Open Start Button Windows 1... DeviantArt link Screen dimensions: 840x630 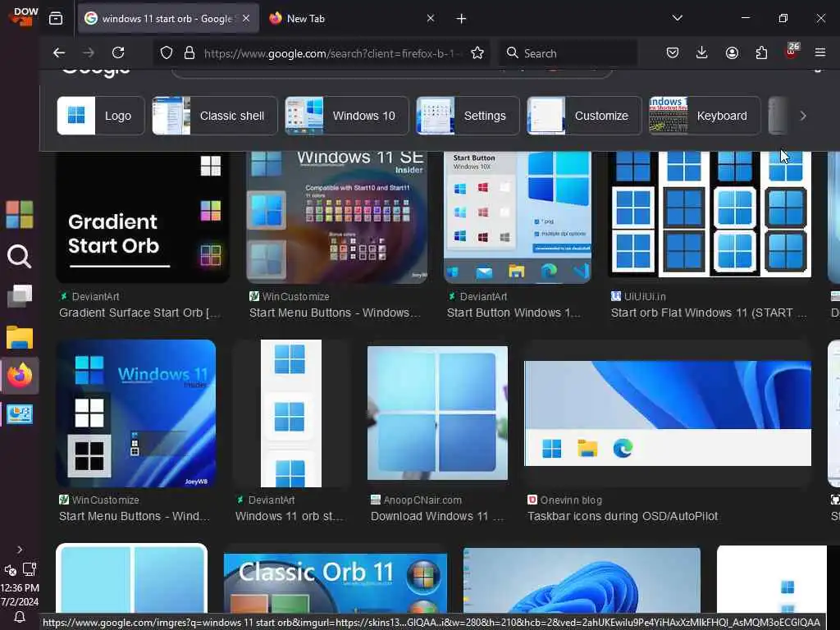click(514, 313)
